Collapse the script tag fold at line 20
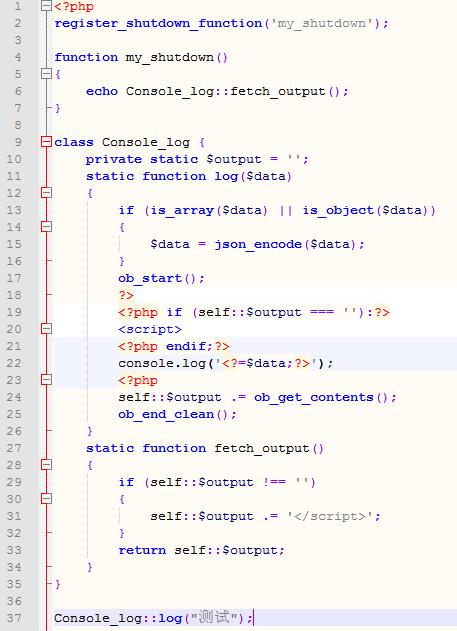Image resolution: width=457 pixels, height=631 pixels. (x=47, y=329)
